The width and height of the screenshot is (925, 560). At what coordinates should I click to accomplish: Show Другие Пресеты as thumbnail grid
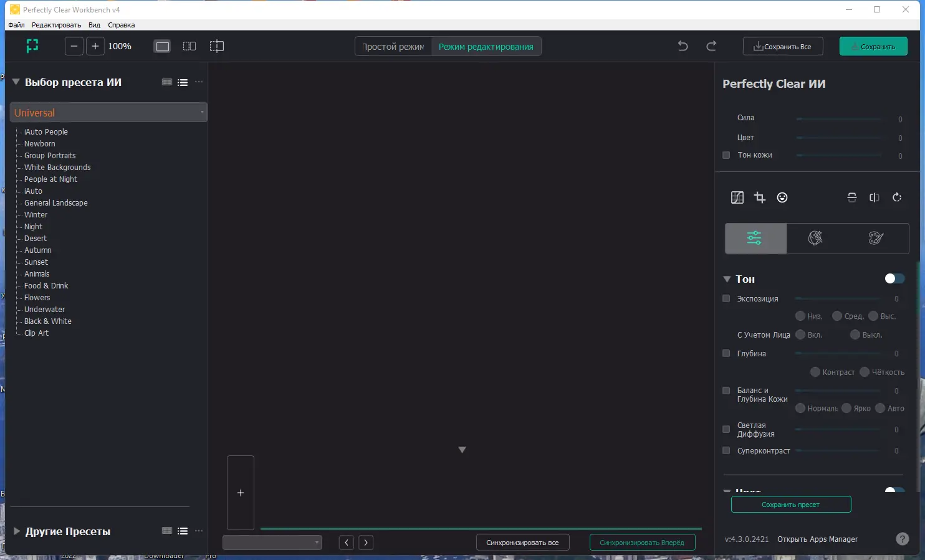click(167, 531)
